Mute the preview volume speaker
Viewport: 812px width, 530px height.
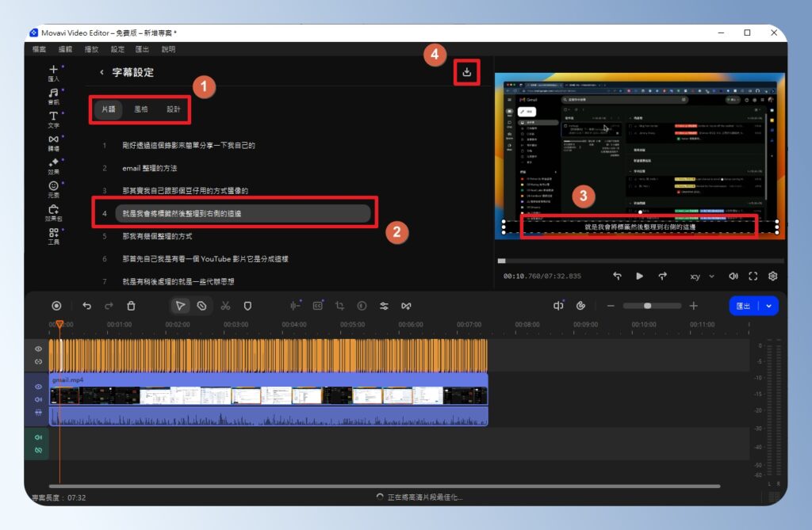(733, 276)
